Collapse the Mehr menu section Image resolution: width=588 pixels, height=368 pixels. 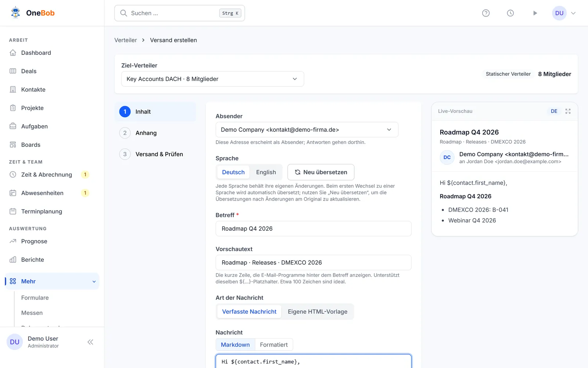pyautogui.click(x=52, y=282)
